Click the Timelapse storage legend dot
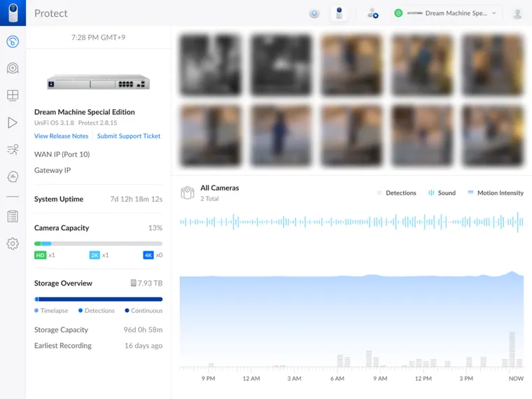 [36, 310]
